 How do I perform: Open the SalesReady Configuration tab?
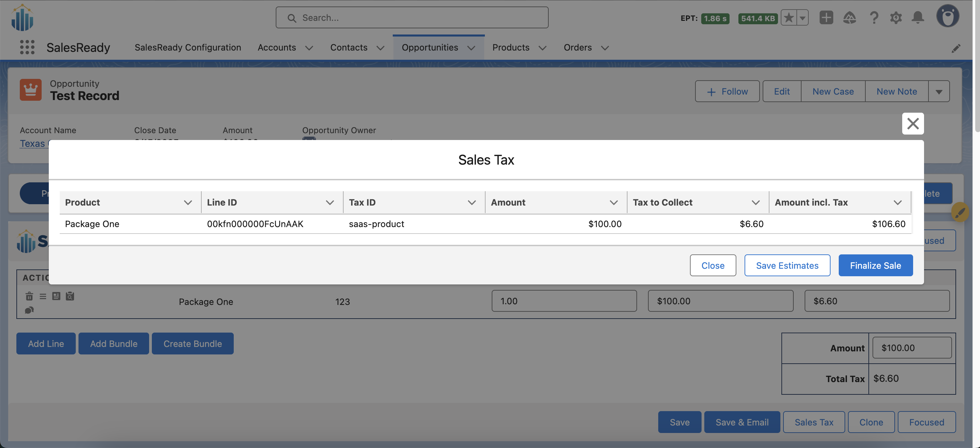[188, 47]
